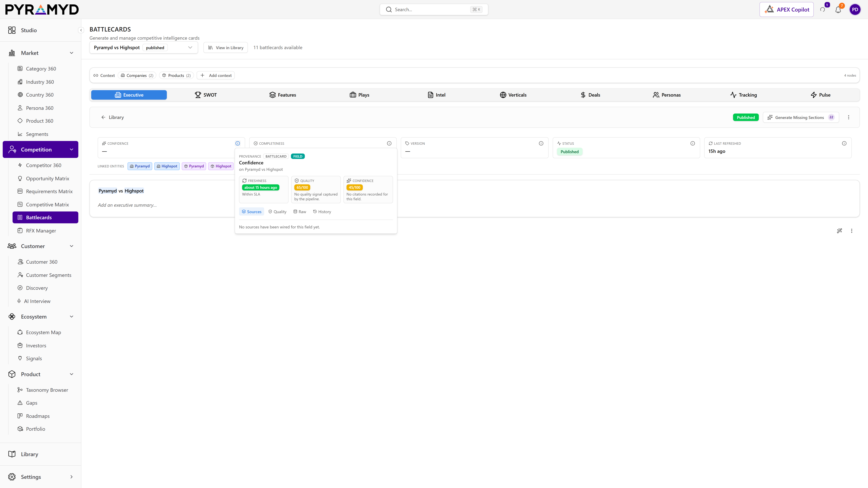Click the Pyramyd vs Highspot card title

(x=121, y=191)
